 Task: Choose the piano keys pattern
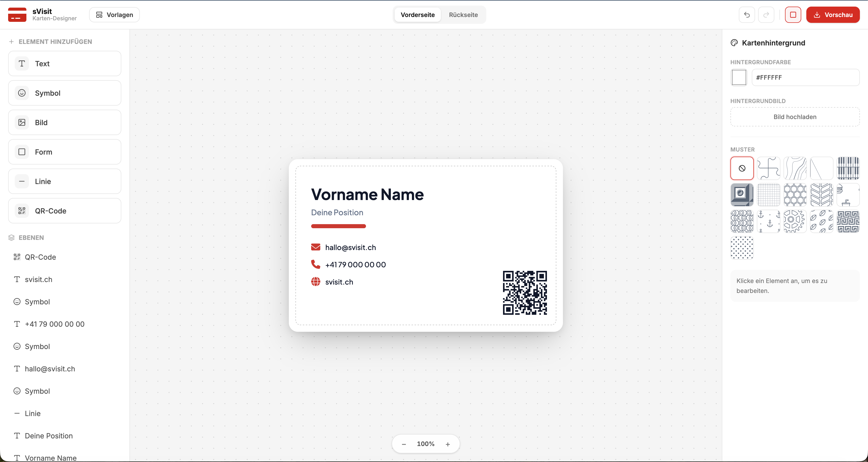click(848, 168)
